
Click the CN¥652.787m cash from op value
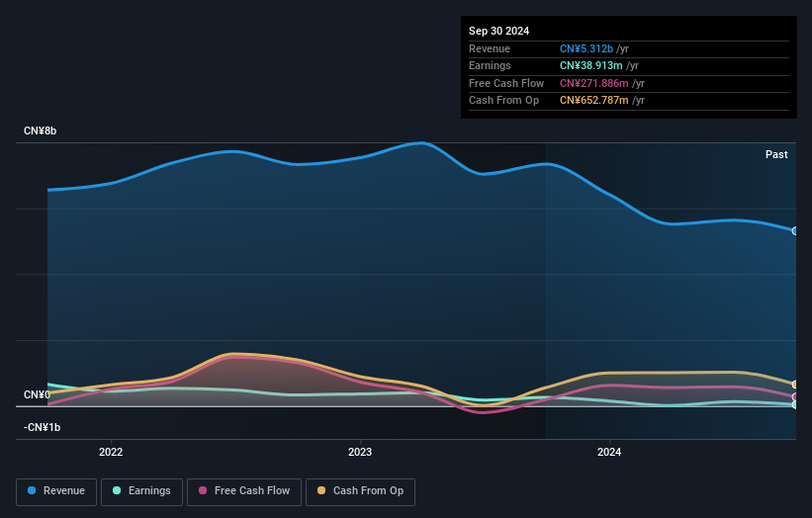594,101
